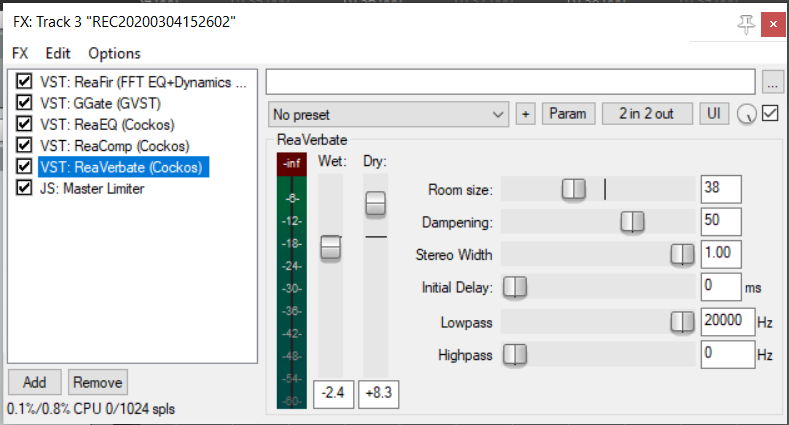Open the No preset dropdown
Image resolution: width=789 pixels, height=425 pixels.
point(388,114)
